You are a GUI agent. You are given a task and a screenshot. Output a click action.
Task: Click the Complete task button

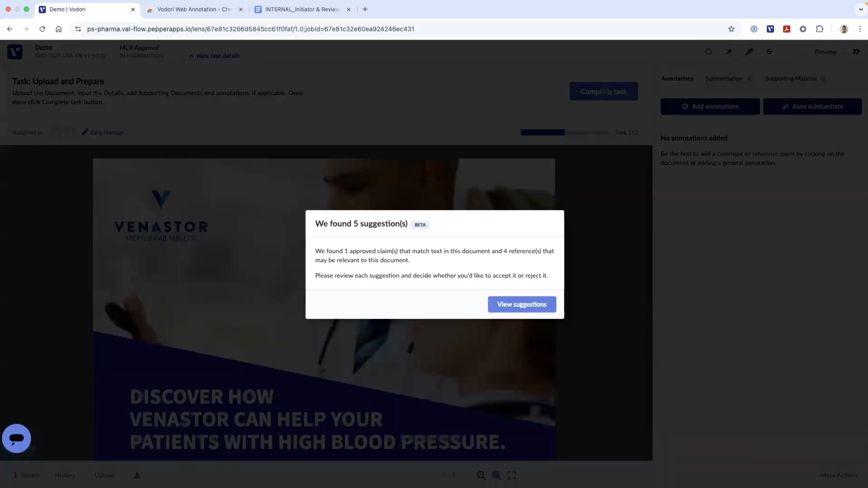604,91
